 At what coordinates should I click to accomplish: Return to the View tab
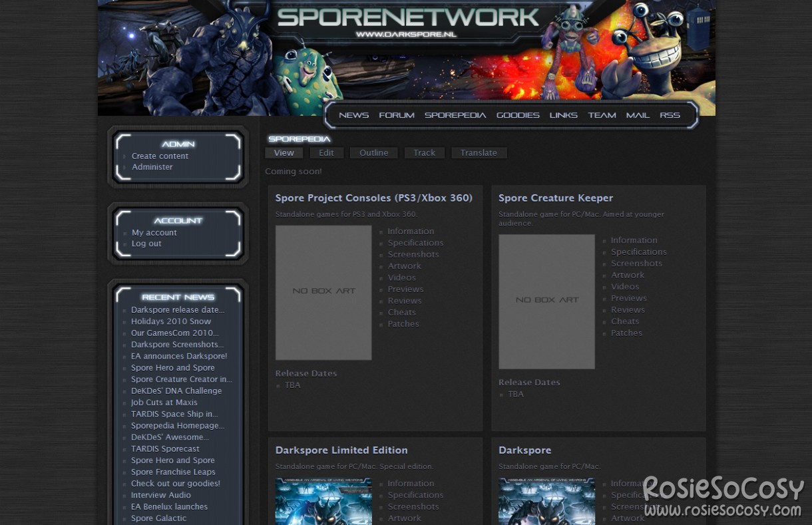[284, 152]
